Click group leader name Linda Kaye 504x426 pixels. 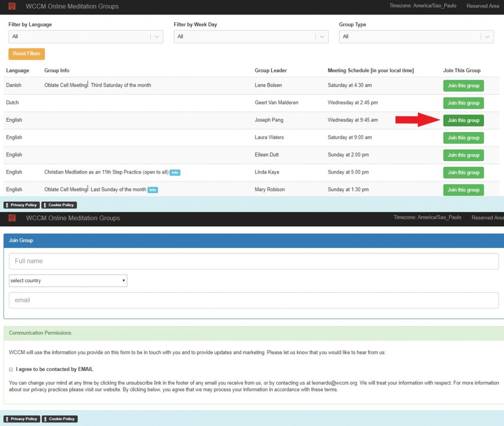tap(267, 172)
